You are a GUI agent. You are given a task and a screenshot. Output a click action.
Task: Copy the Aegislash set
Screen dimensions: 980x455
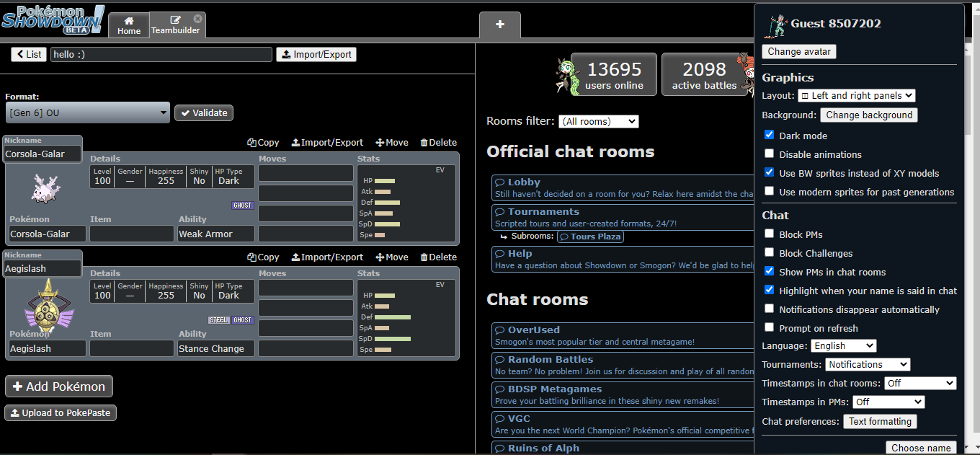click(263, 257)
